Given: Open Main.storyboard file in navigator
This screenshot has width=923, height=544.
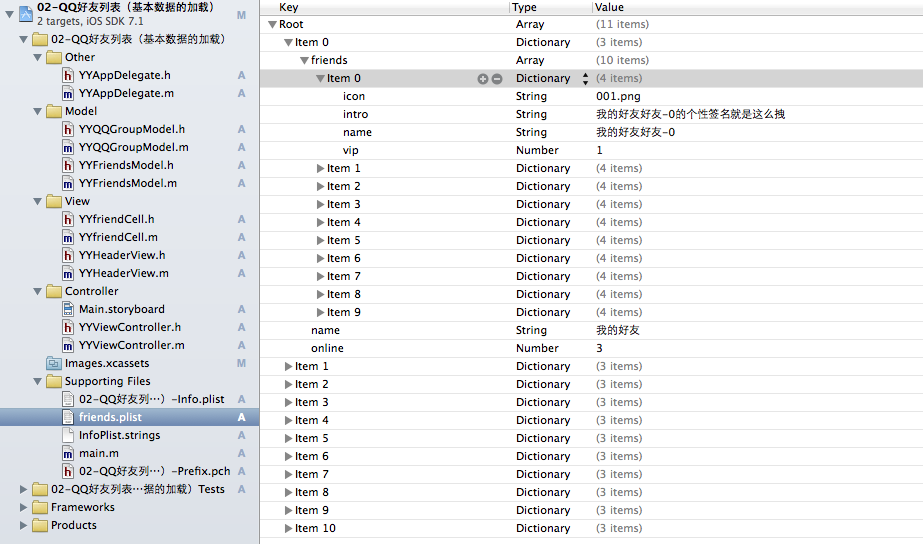Looking at the screenshot, I should [121, 309].
